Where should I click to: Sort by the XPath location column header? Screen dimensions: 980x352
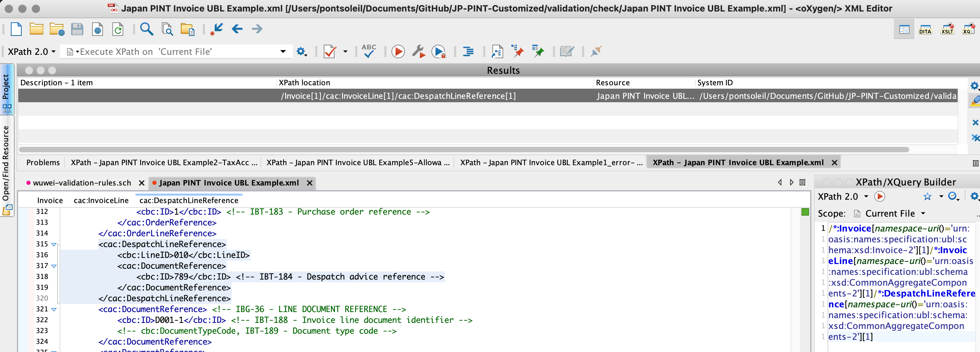pos(435,83)
